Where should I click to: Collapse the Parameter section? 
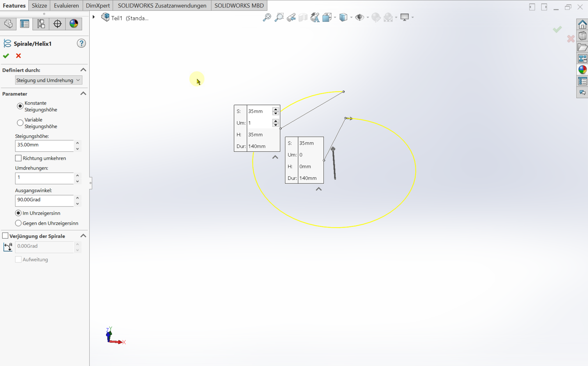click(83, 94)
